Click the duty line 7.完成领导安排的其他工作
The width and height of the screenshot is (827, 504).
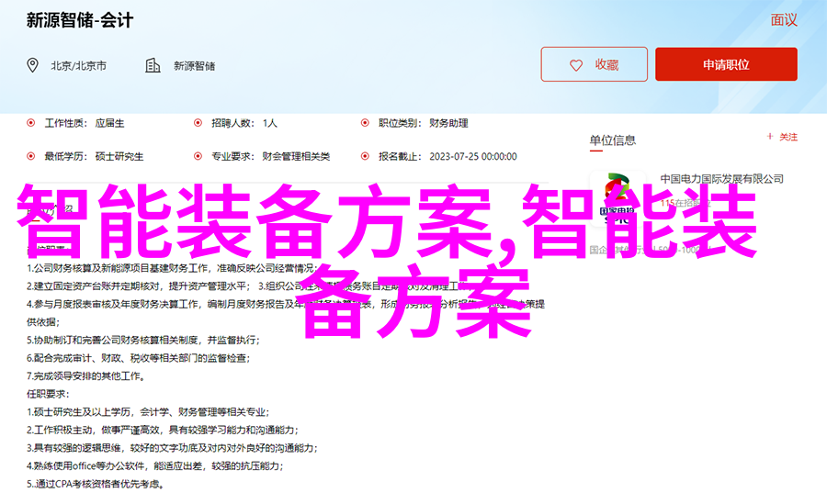point(86,375)
